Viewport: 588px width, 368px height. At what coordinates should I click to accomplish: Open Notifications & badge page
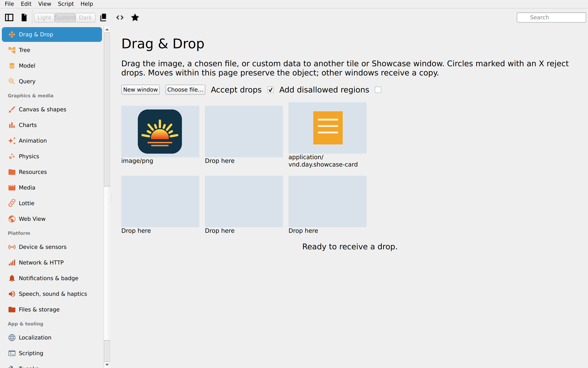(x=52, y=278)
